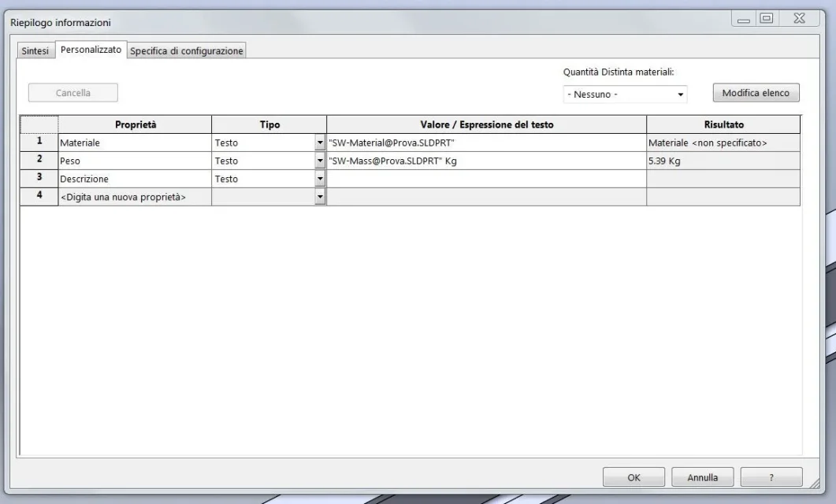Click the Modifica elenco button

coord(756,93)
